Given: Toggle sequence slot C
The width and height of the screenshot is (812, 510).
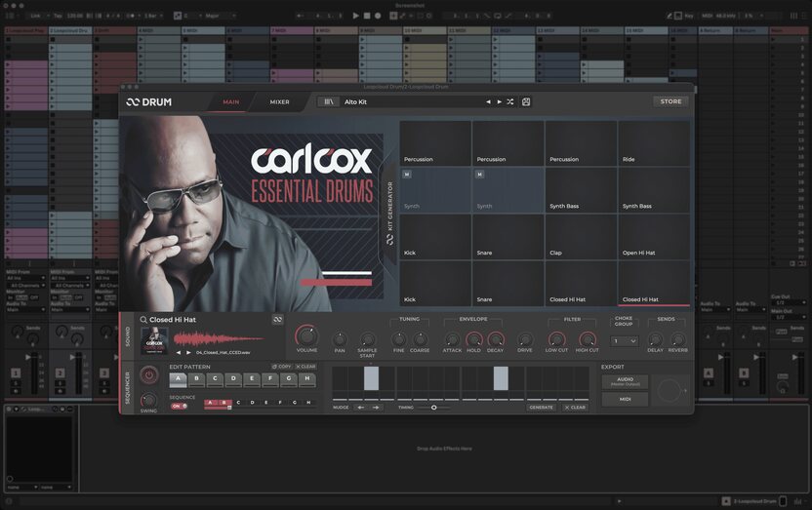Looking at the screenshot, I should point(238,403).
